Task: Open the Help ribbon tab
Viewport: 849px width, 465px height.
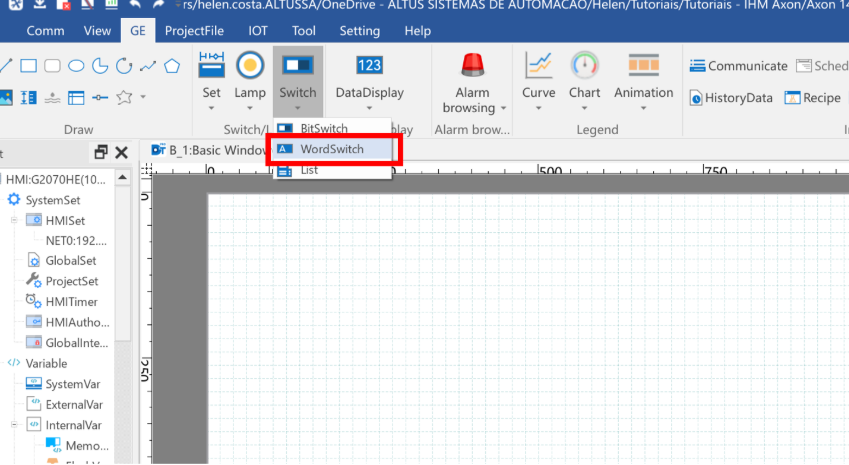Action: coord(417,31)
